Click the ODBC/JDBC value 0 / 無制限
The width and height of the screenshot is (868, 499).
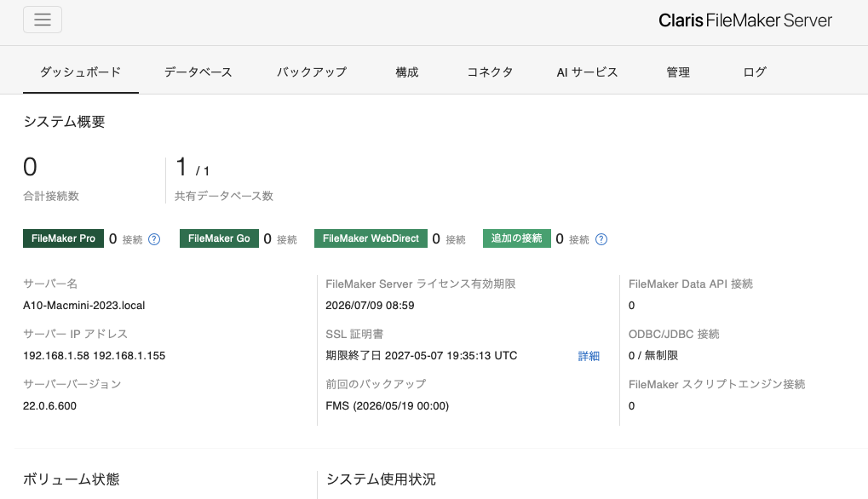653,356
